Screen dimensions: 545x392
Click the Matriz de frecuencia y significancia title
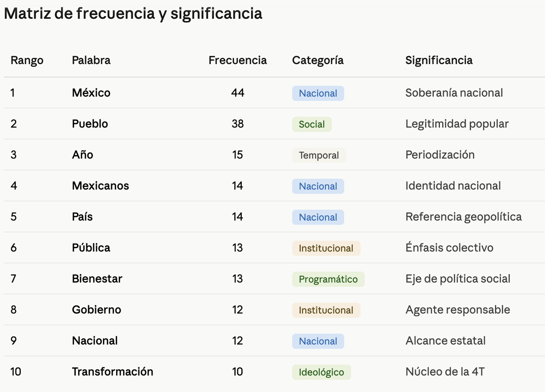133,14
